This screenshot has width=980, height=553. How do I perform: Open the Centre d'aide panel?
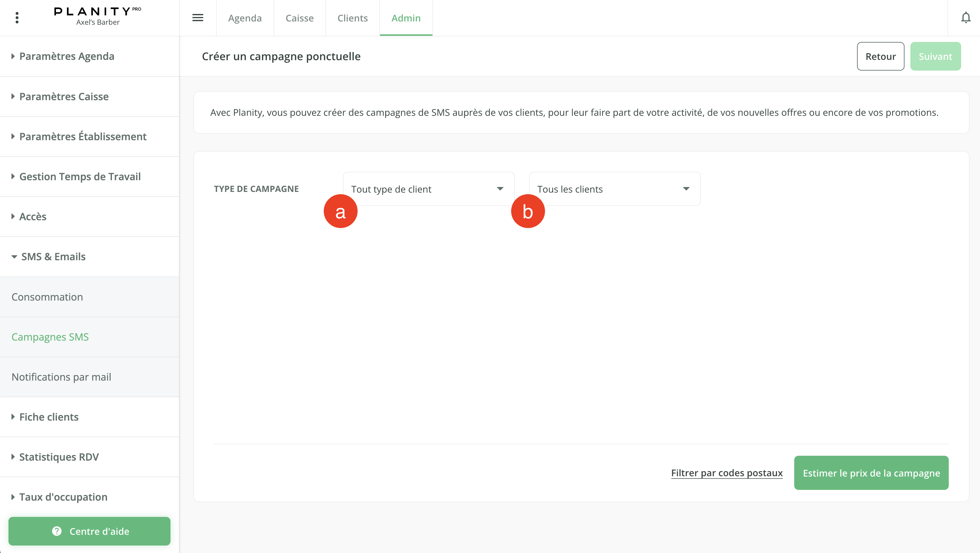tap(89, 531)
